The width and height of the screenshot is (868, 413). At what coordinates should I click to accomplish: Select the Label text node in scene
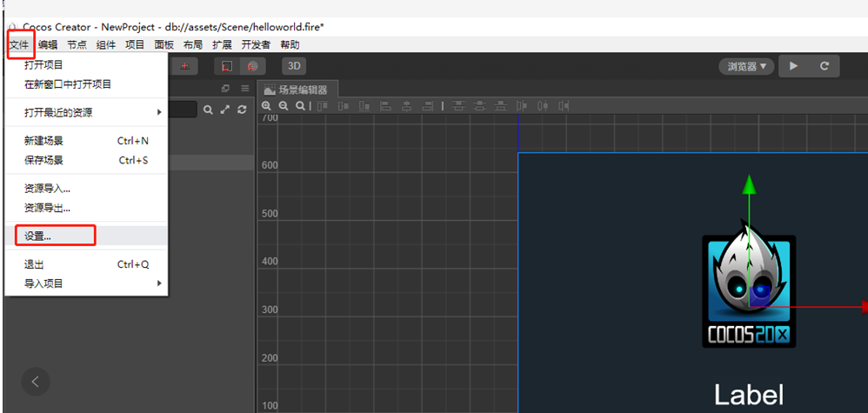(749, 395)
